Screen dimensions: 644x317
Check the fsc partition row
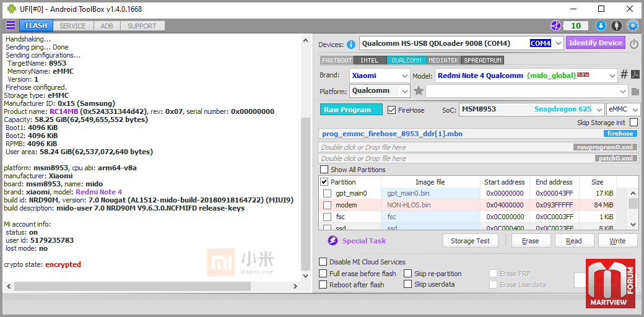click(327, 217)
